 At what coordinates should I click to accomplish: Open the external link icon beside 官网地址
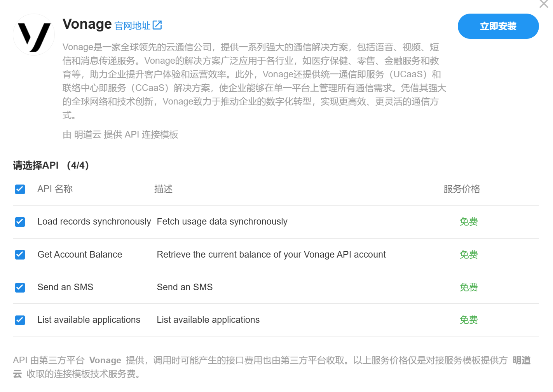[x=157, y=25]
